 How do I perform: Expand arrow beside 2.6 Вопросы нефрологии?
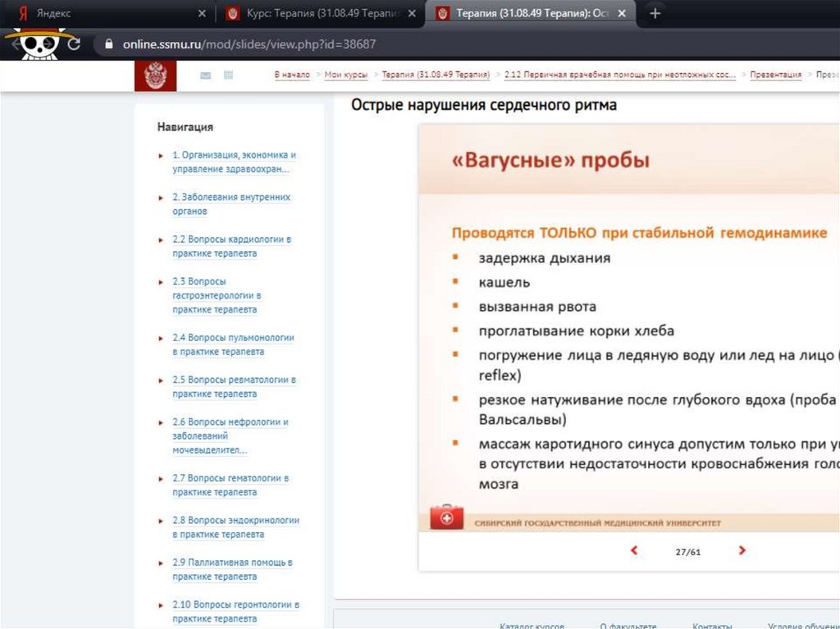tap(161, 422)
